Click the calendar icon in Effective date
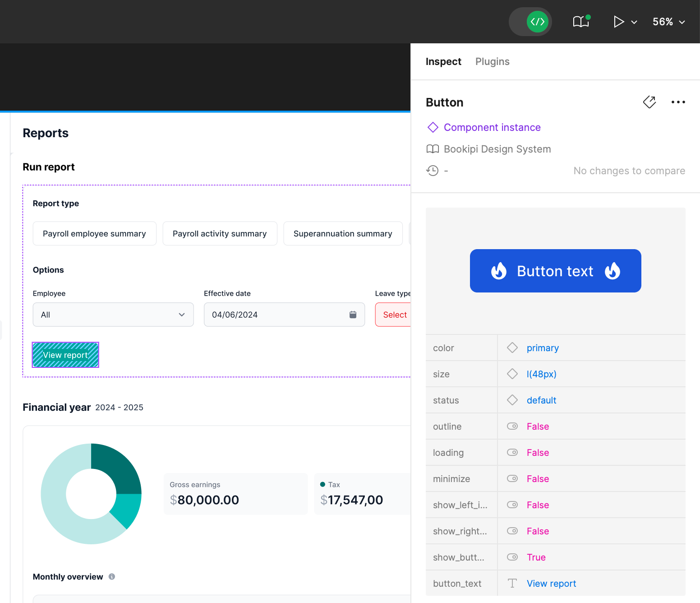Screen dimensions: 700x603 353,315
